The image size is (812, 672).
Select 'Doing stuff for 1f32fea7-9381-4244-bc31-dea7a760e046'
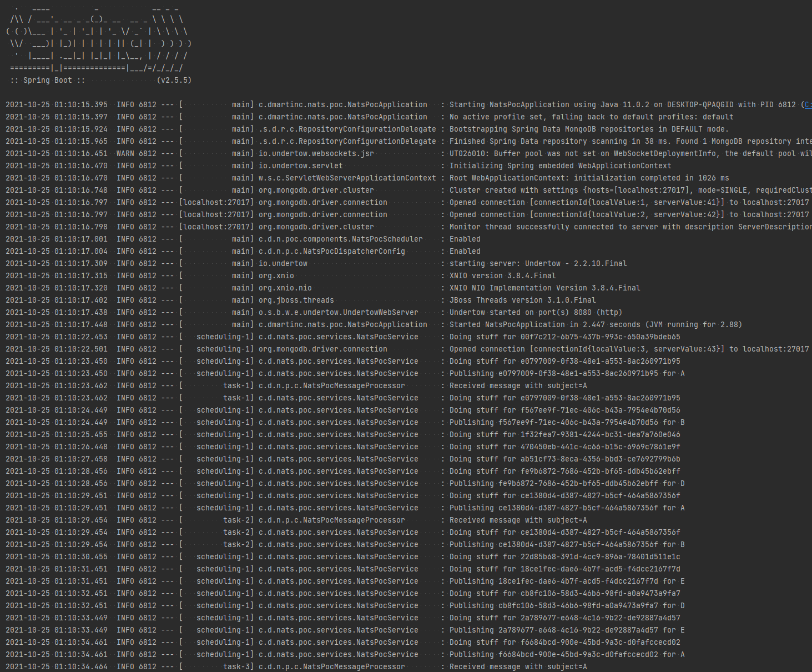click(x=565, y=435)
